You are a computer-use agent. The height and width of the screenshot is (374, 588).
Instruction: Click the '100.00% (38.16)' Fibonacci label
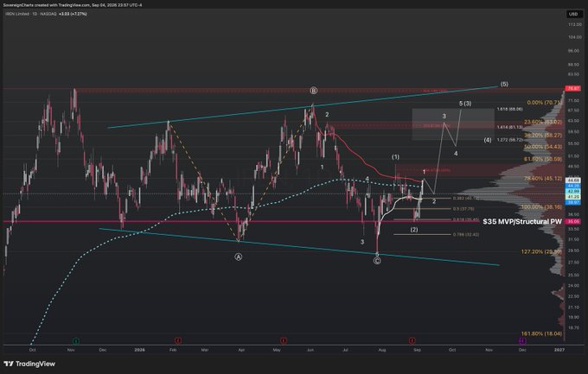click(541, 206)
